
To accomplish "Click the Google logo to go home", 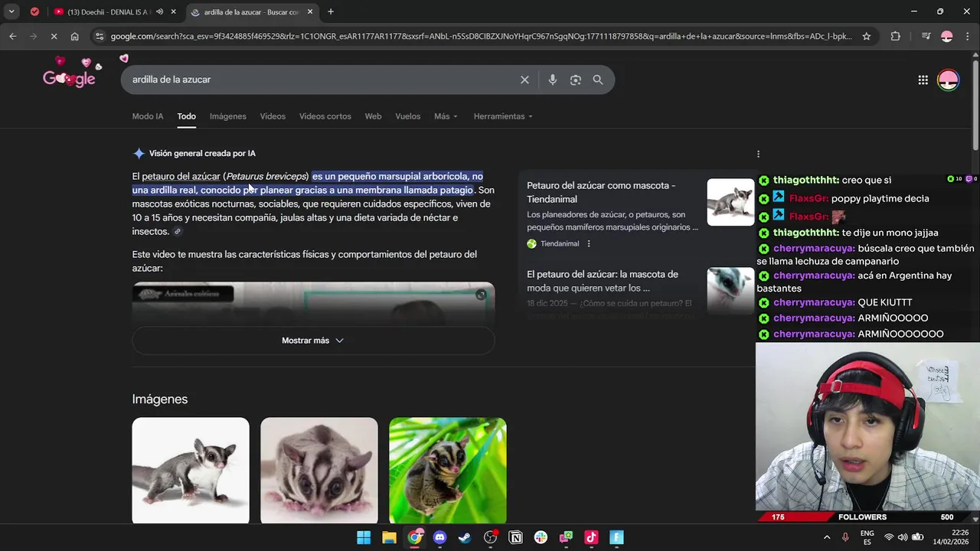I will [69, 77].
